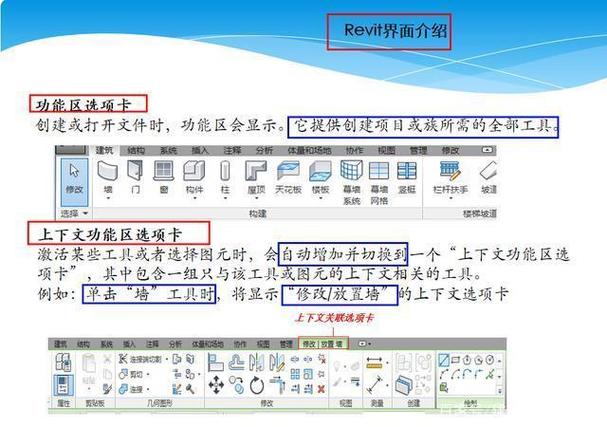Image resolution: width=607 pixels, height=427 pixels.
Task: Click the measure-between icon above aligned dimension
Action: coord(374,363)
